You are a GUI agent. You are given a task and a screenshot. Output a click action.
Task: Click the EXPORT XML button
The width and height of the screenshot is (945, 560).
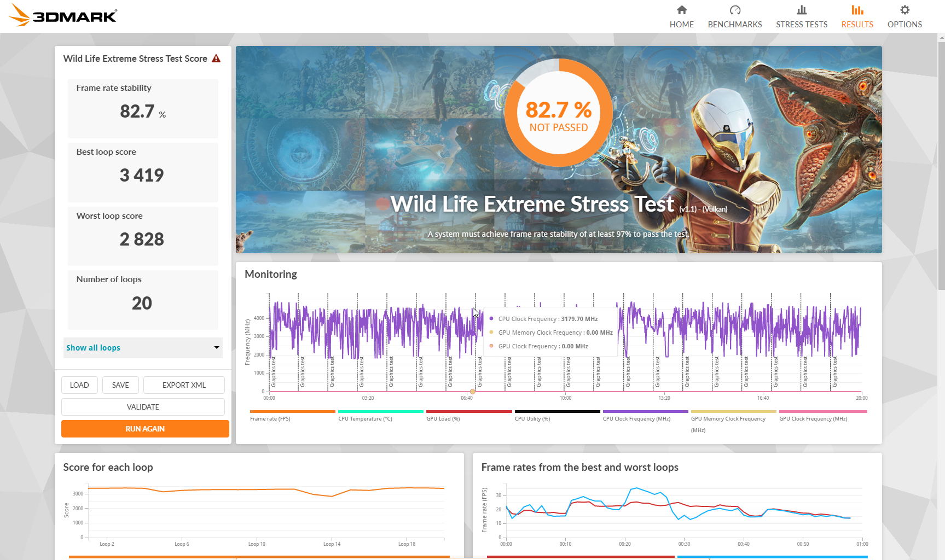click(x=184, y=385)
